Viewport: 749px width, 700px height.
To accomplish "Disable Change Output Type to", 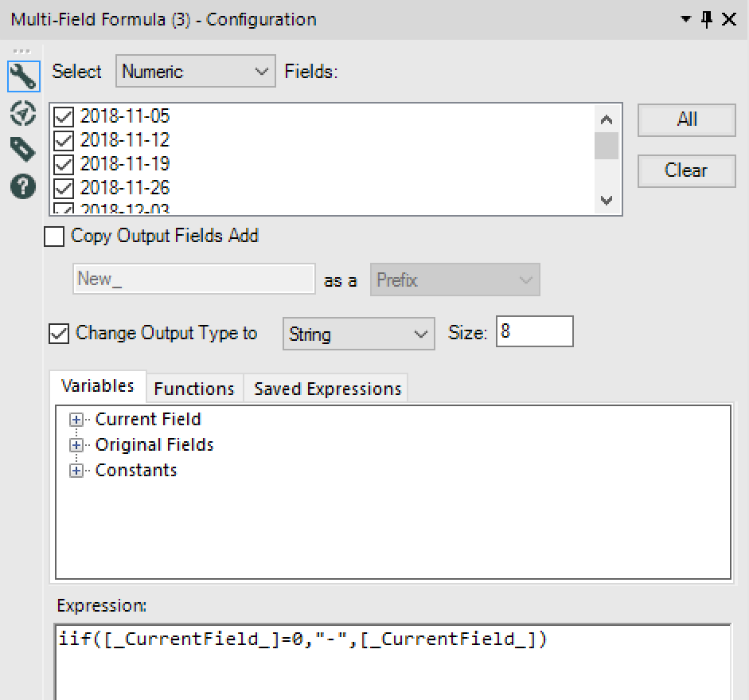I will 59,334.
